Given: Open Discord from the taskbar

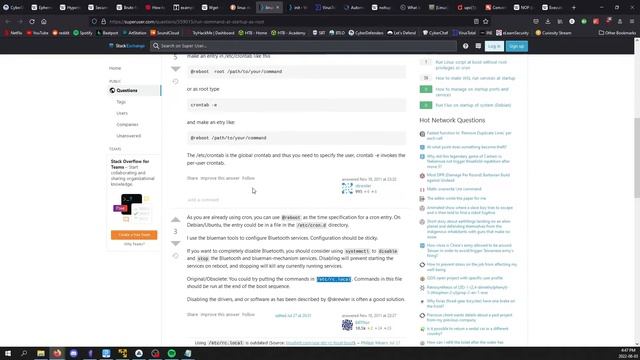Looking at the screenshot, I should [x=73, y=353].
